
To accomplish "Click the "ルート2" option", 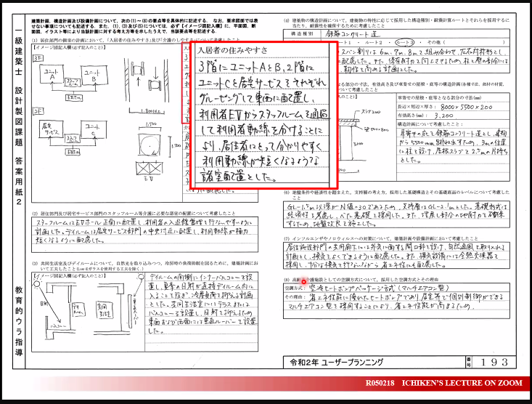I will pyautogui.click(x=374, y=42).
